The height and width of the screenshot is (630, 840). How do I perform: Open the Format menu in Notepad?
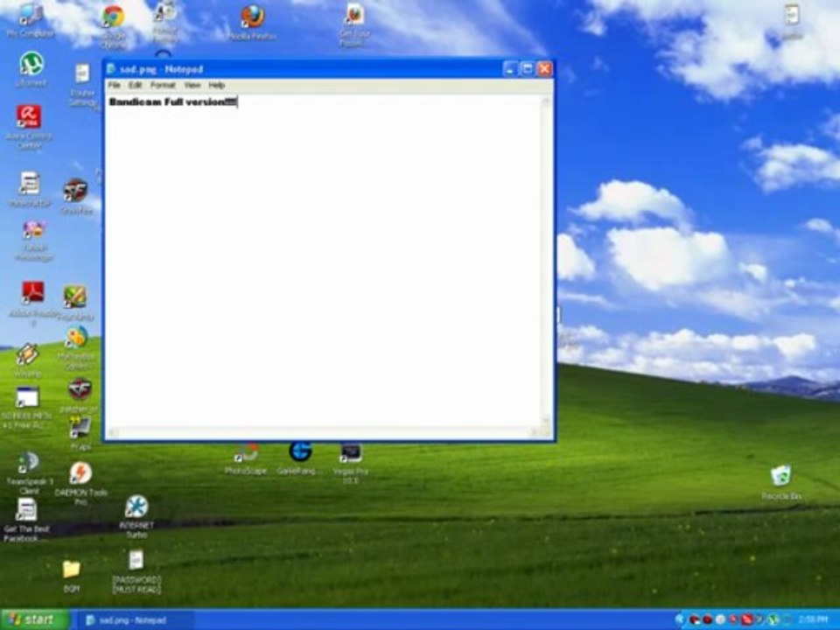pyautogui.click(x=163, y=85)
